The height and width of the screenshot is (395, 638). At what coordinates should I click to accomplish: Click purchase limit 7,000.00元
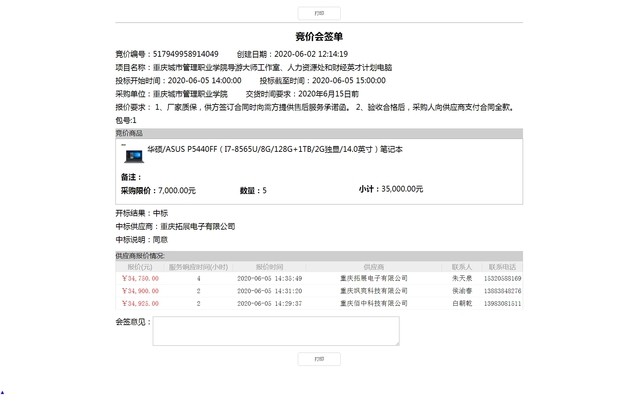click(x=177, y=191)
